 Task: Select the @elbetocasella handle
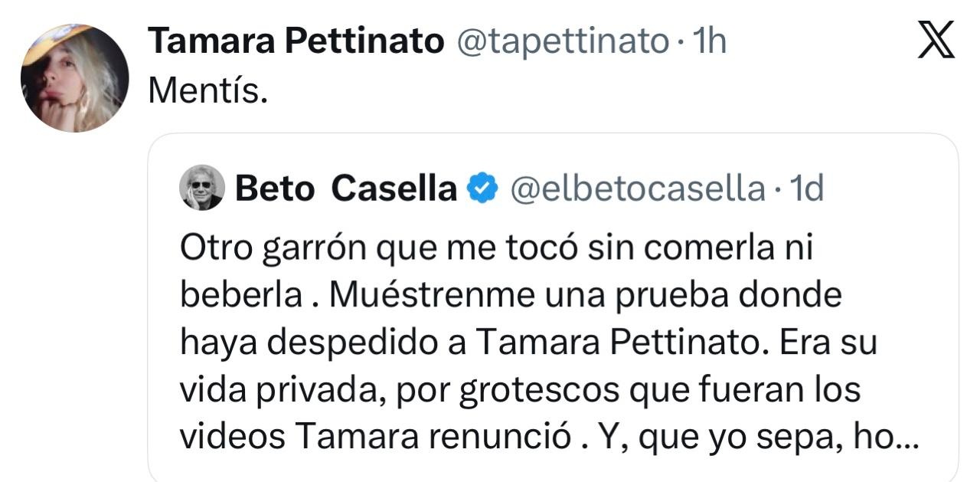pos(636,188)
